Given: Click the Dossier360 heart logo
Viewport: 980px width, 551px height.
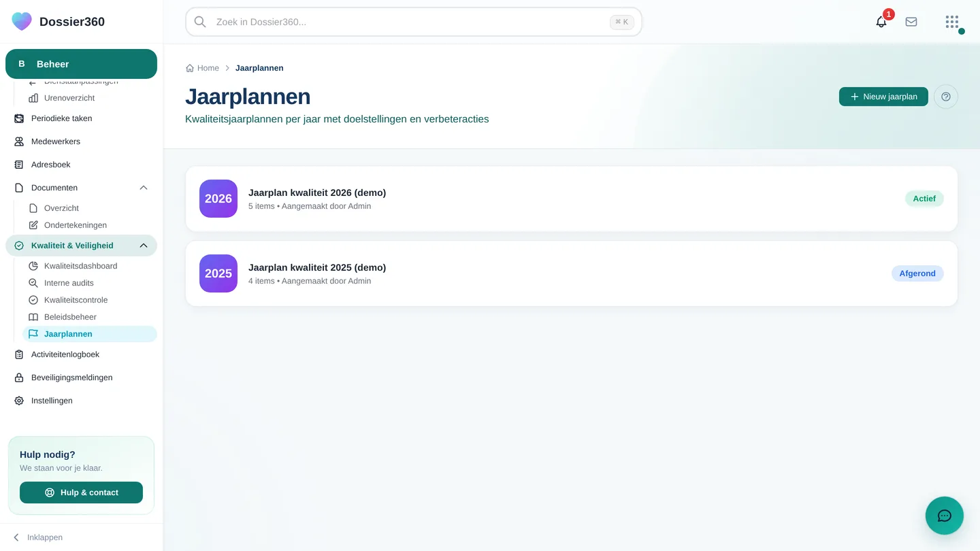Looking at the screenshot, I should click(22, 22).
